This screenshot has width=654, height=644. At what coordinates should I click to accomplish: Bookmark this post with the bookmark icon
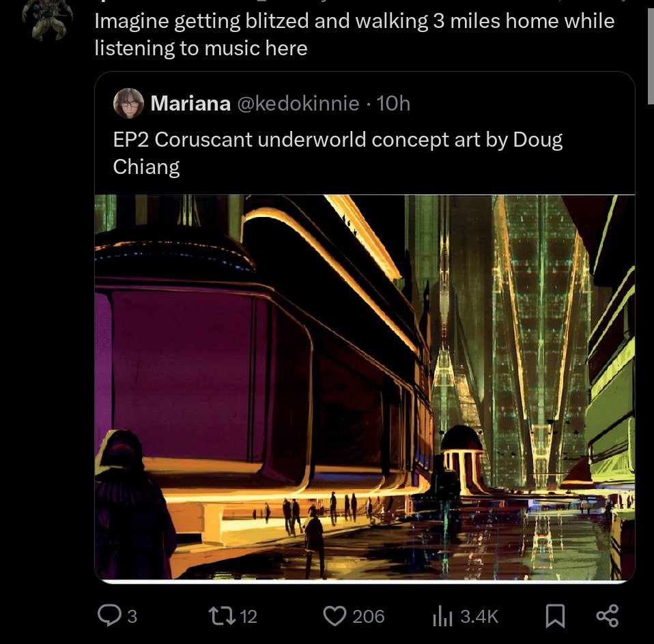(555, 616)
